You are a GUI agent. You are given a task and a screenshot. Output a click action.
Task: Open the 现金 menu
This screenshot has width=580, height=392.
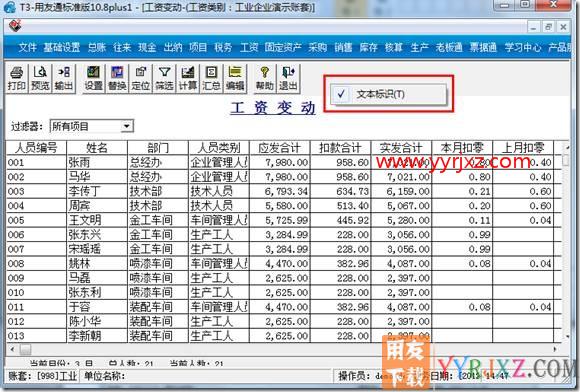point(147,47)
